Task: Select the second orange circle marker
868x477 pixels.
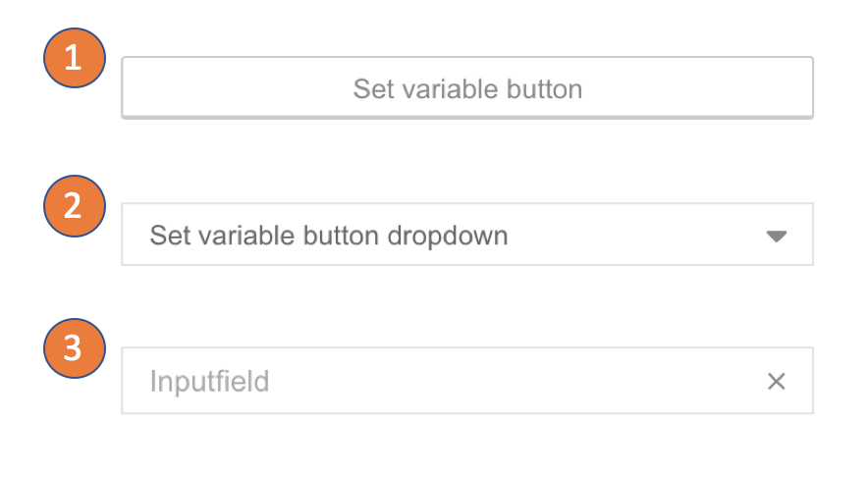Action: 73,205
